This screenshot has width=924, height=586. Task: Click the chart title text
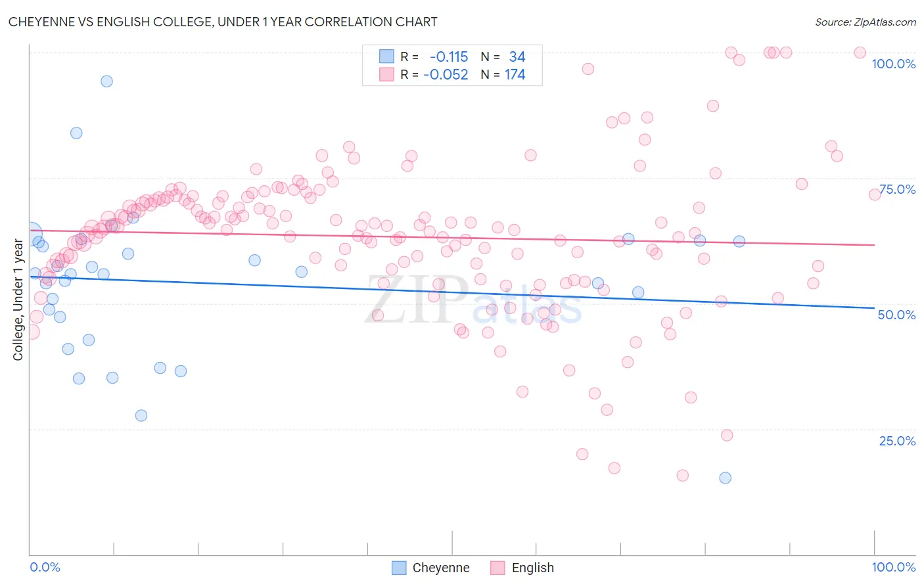223,22
